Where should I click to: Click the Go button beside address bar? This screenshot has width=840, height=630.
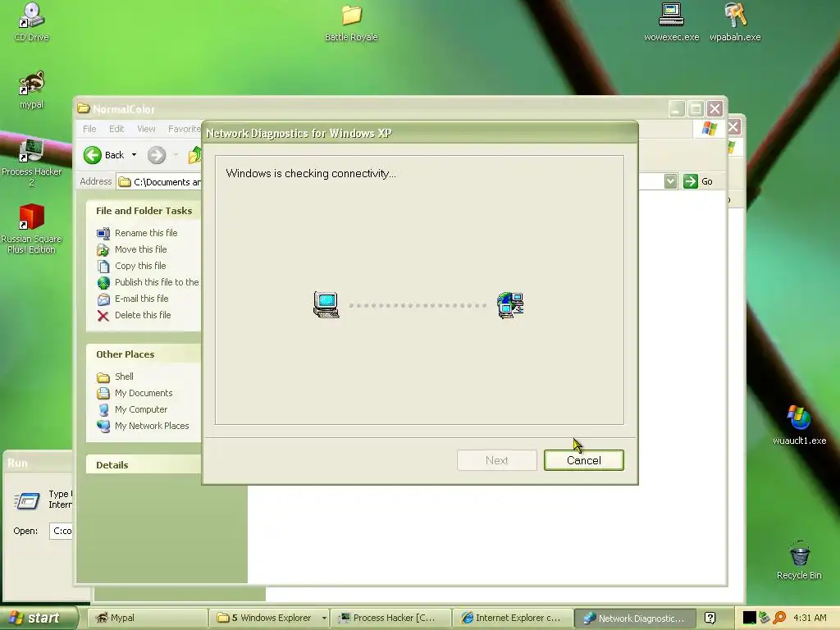coord(698,181)
